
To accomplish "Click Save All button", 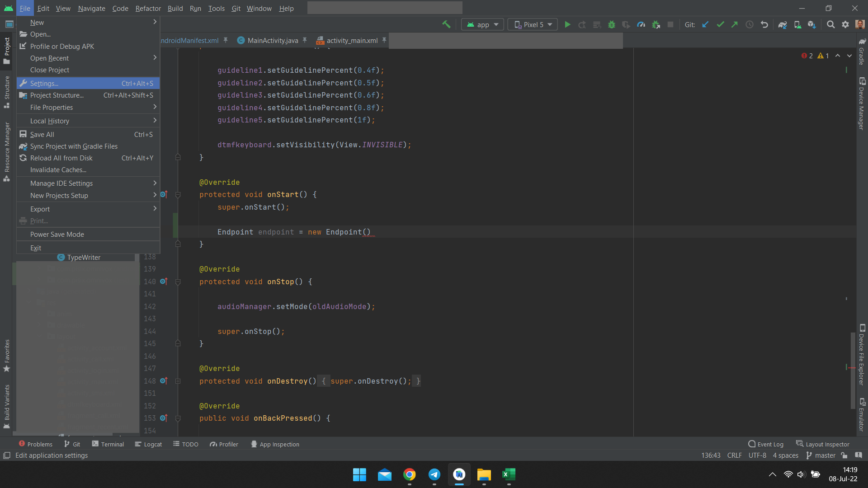I will pyautogui.click(x=42, y=134).
